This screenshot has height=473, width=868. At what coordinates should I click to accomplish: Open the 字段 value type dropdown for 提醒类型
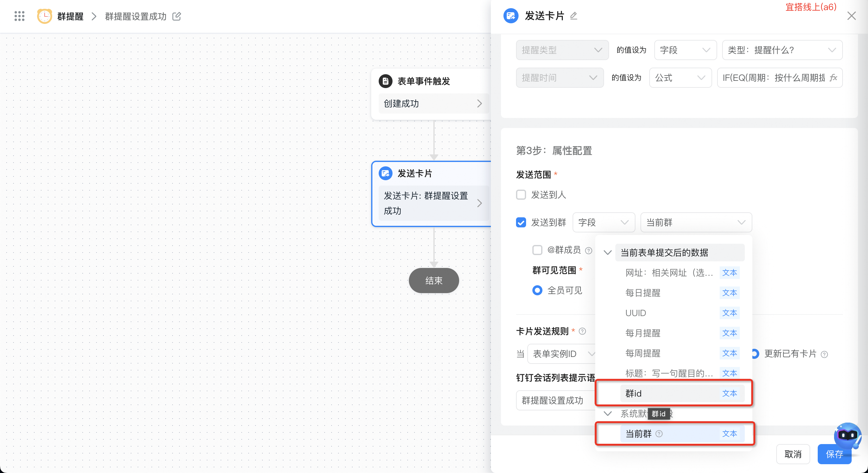[685, 50]
